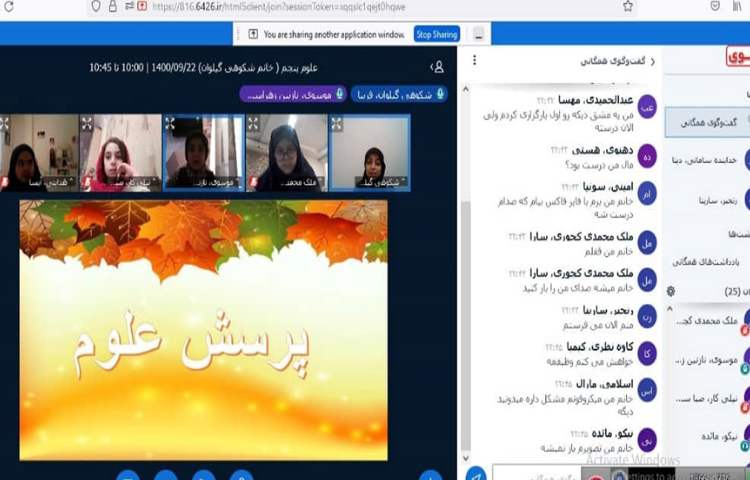Click the chat scrollbar thumb
The width and height of the screenshot is (750, 480).
(466, 325)
